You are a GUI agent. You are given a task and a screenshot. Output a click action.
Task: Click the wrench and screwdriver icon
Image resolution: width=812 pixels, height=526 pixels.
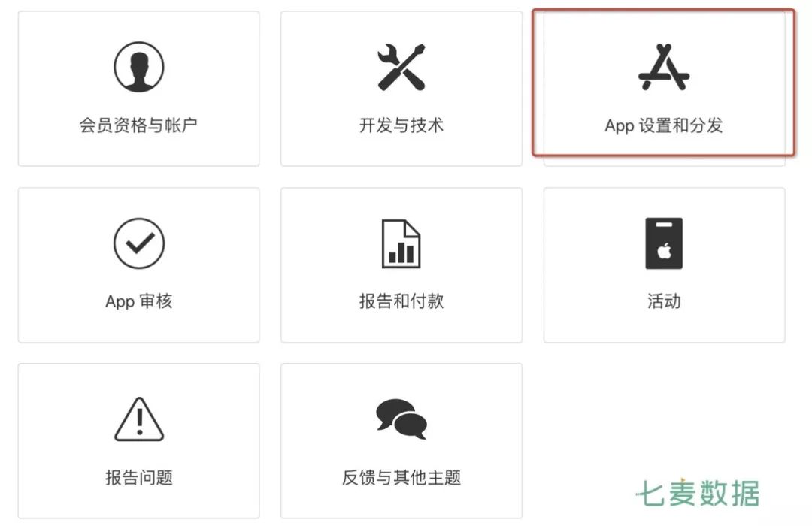[401, 68]
